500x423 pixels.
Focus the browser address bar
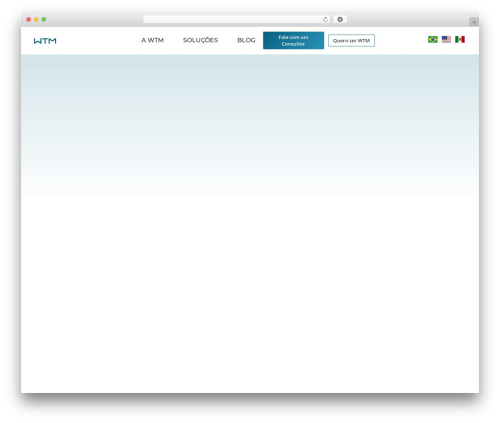point(237,19)
